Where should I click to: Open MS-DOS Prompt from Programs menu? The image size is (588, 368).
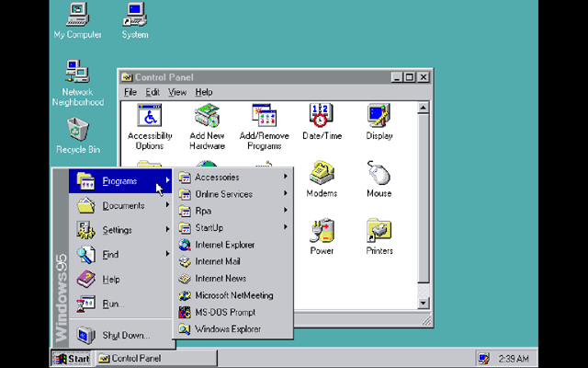232,313
